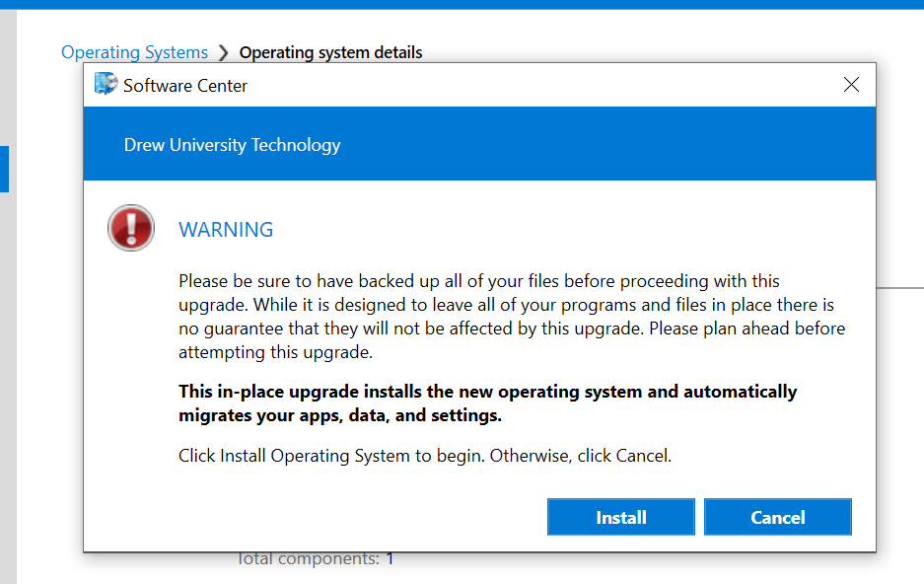The image size is (924, 584).
Task: Click the Total components text behind dialog
Action: [x=315, y=558]
